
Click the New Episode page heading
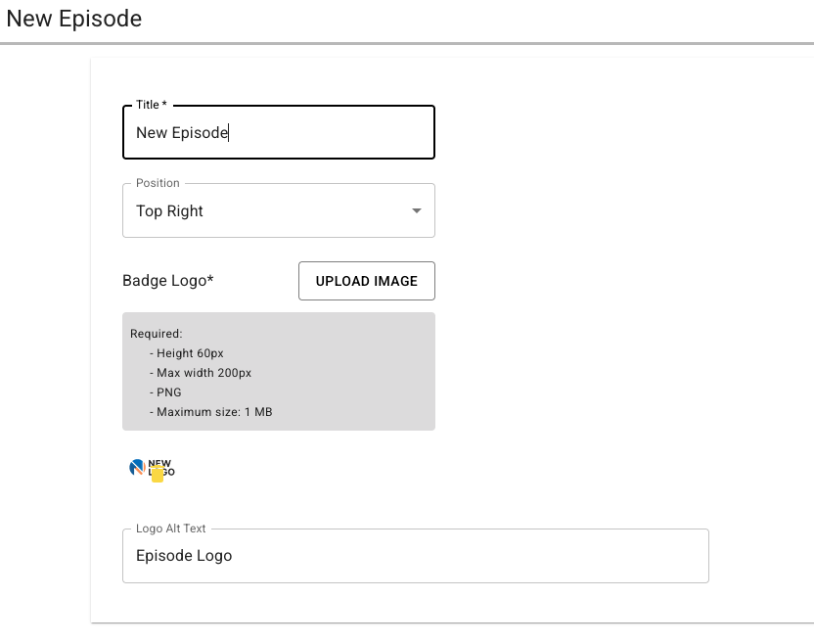tap(74, 19)
